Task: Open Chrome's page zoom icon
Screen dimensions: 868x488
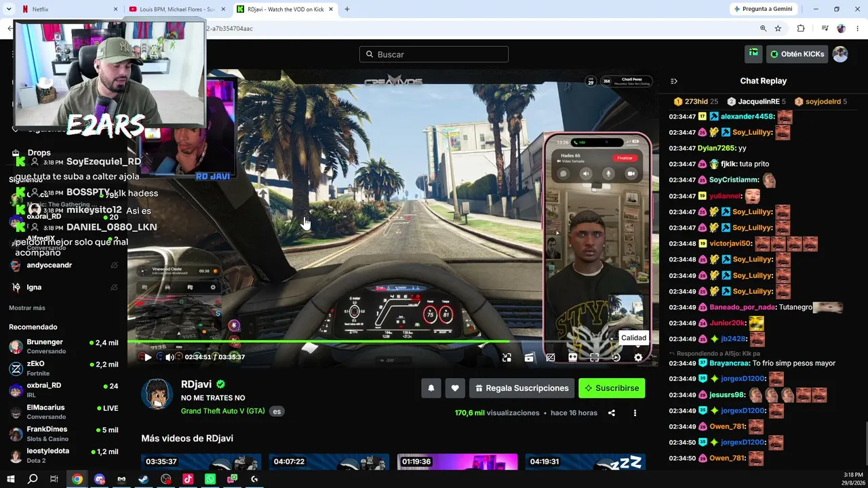Action: 763,28
